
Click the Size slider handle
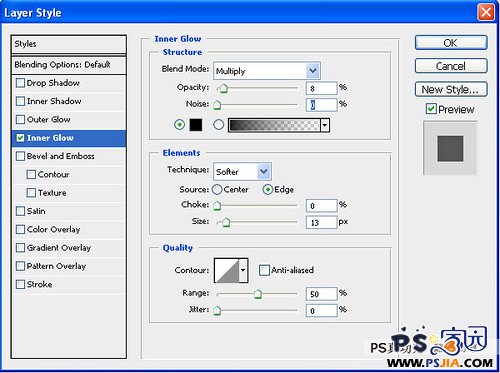(226, 222)
